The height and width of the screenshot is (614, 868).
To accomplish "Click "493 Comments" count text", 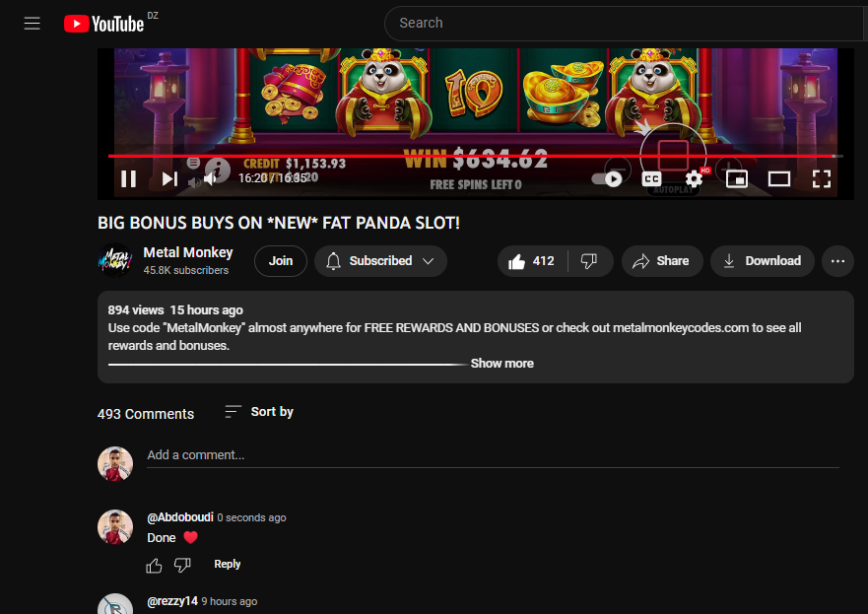I will point(146,414).
